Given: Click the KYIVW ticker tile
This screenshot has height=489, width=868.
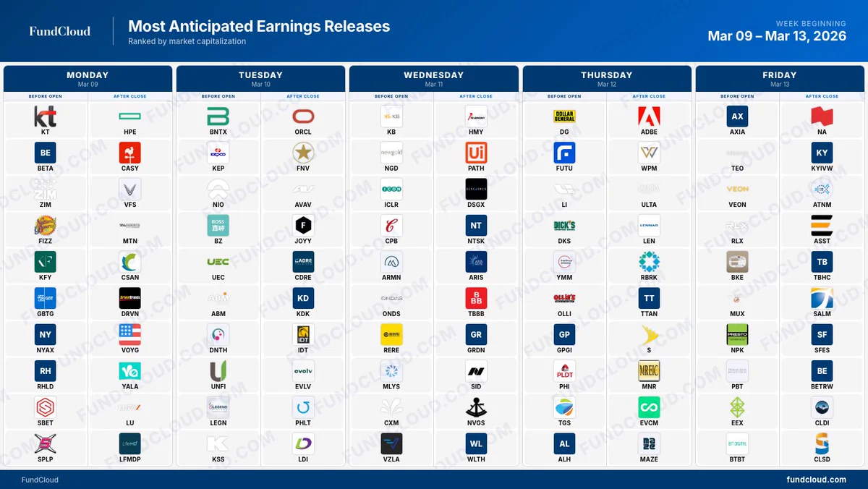Looking at the screenshot, I should pos(822,157).
